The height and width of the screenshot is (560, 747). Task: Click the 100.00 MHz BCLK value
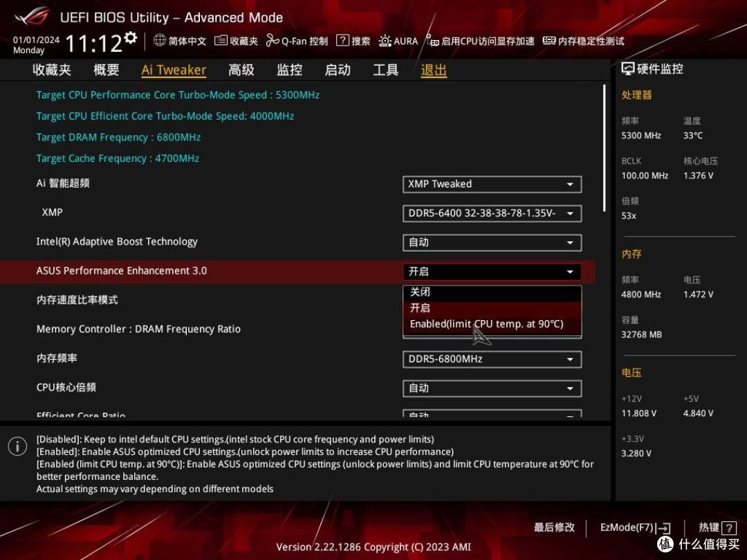click(x=645, y=176)
